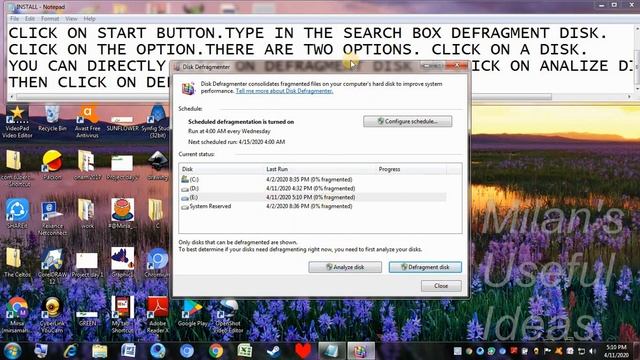Open the Format menu in Notepad
This screenshot has height=360, width=640.
50,19
